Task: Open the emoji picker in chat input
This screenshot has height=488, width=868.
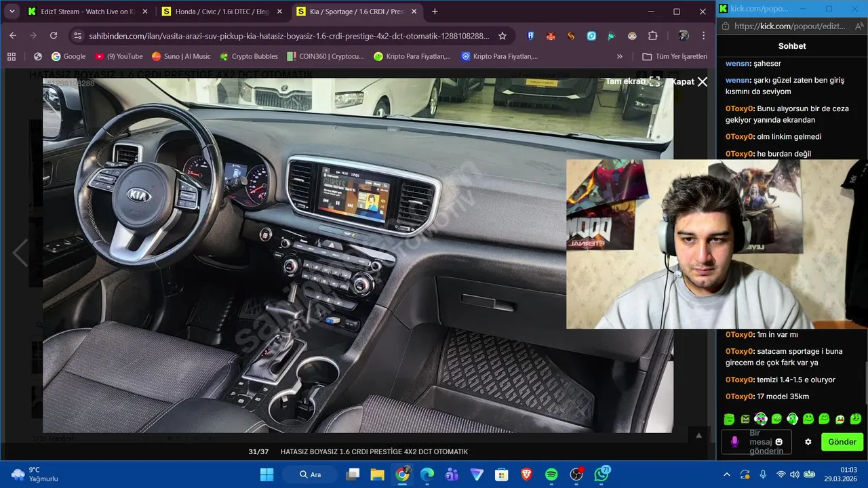Action: coord(779,442)
